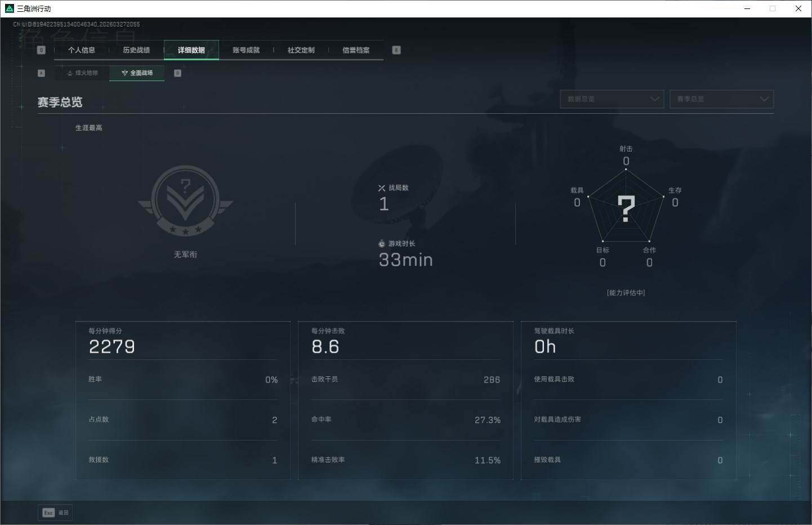Click the 对载具造成伤害 row label
The width and height of the screenshot is (812, 525).
(557, 420)
